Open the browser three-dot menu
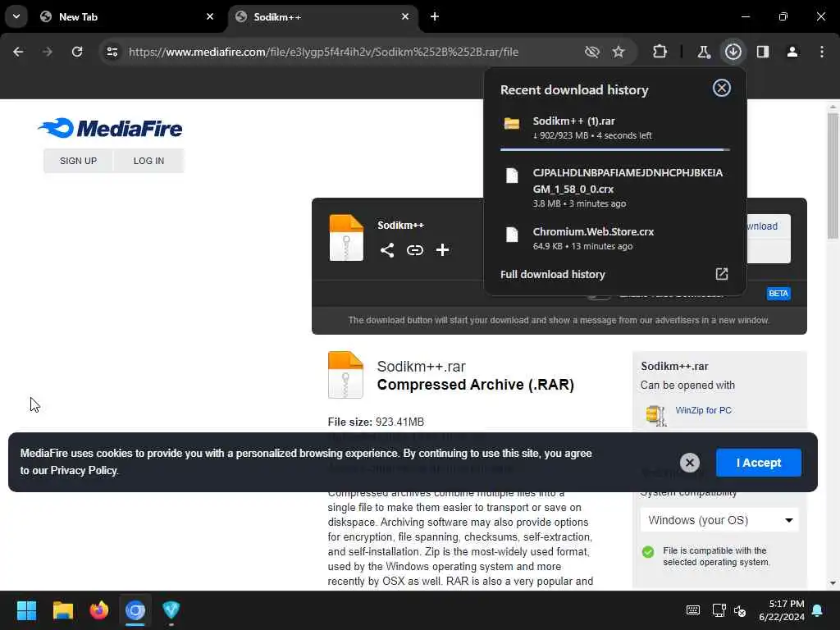This screenshot has height=630, width=840. coord(822,52)
